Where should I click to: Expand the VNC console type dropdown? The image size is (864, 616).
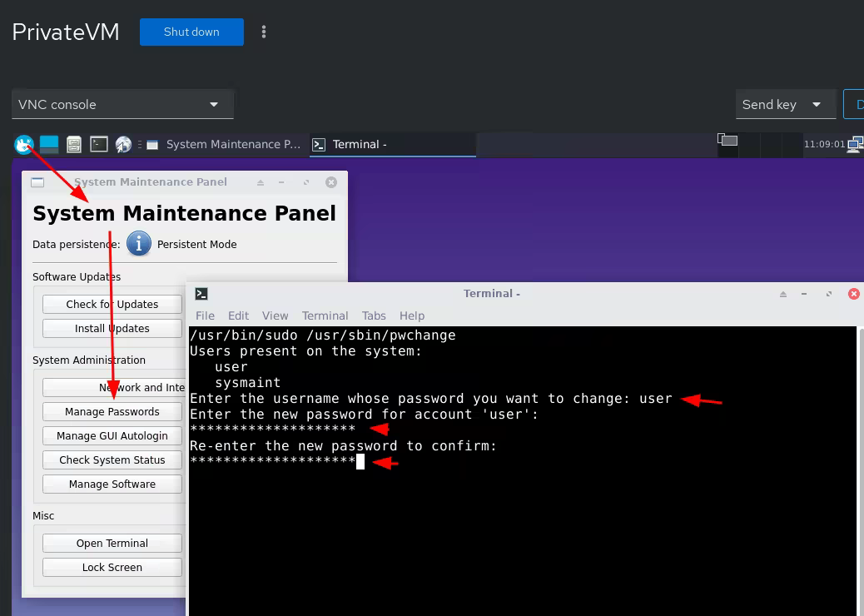coord(122,105)
